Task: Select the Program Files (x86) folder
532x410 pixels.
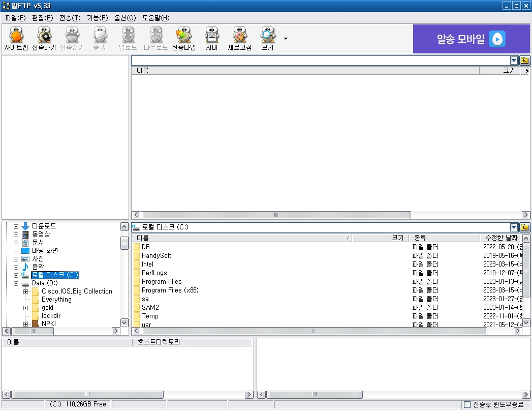Action: tap(170, 290)
